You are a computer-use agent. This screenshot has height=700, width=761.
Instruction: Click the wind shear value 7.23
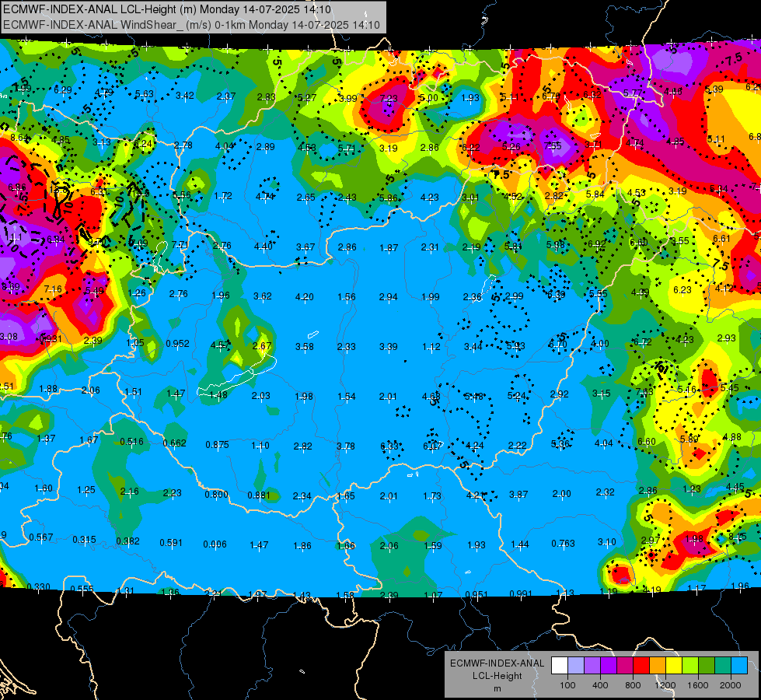tap(389, 99)
